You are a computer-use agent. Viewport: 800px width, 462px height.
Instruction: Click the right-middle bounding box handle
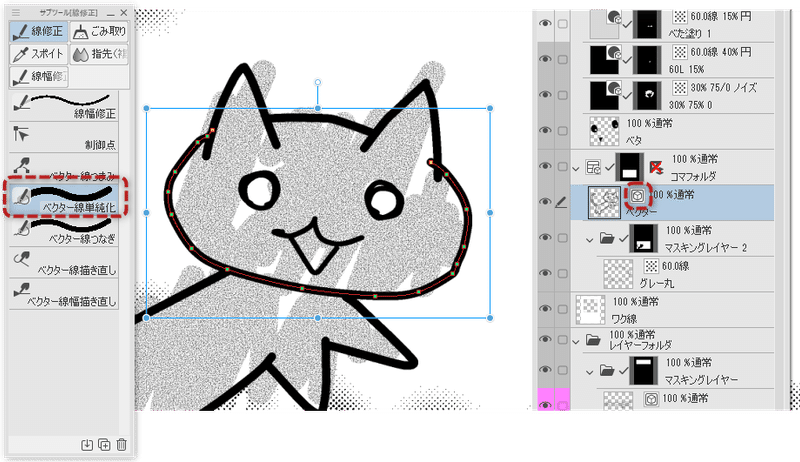coord(490,213)
